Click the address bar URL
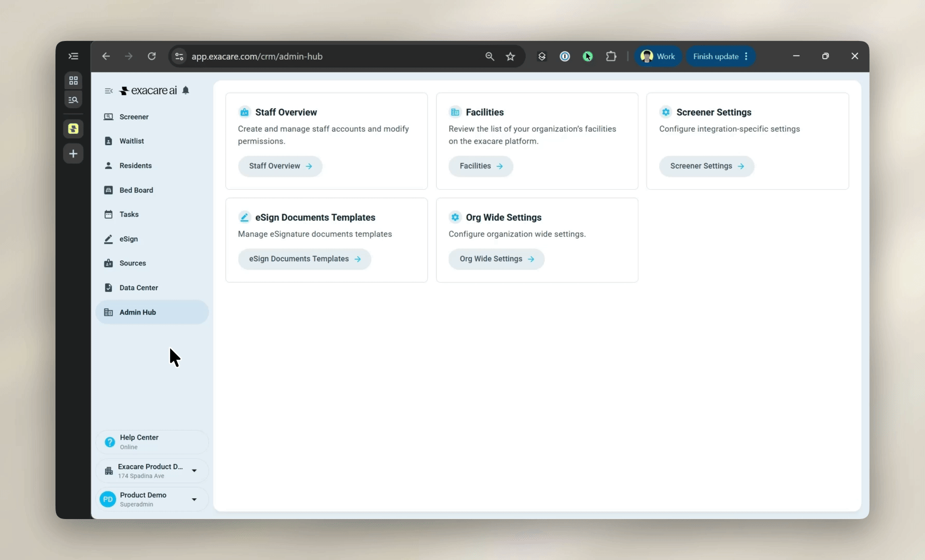The height and width of the screenshot is (560, 925). pyautogui.click(x=257, y=57)
